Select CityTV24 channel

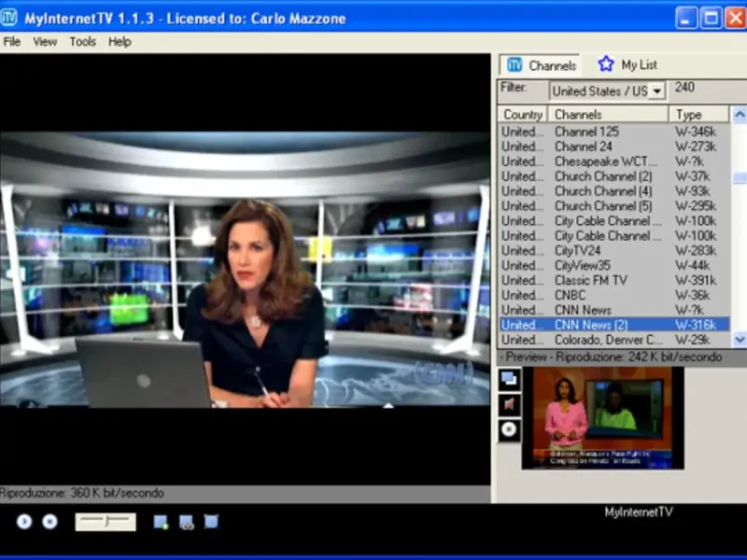[614, 250]
